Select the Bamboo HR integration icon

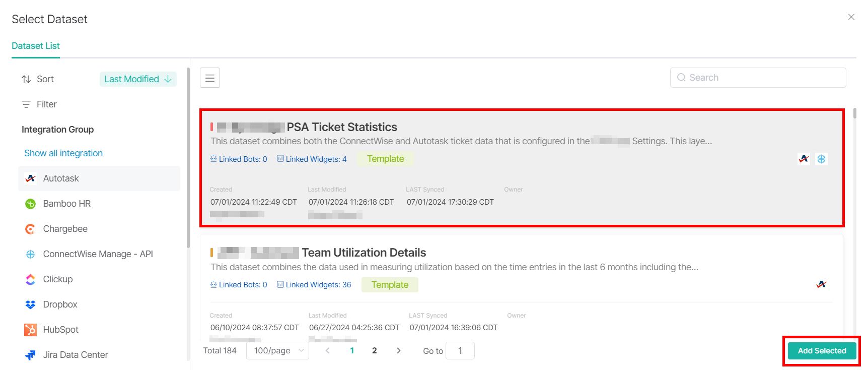click(x=31, y=204)
